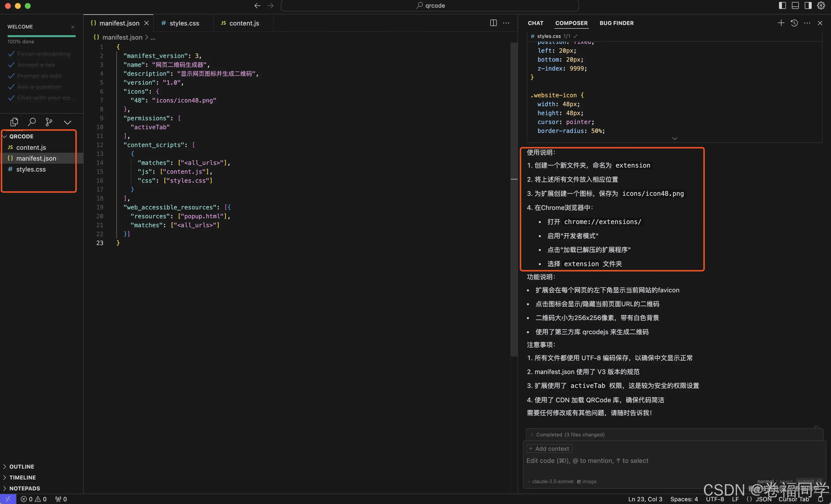The image size is (831, 504).
Task: Switch to the CHAT tab
Action: (x=535, y=23)
